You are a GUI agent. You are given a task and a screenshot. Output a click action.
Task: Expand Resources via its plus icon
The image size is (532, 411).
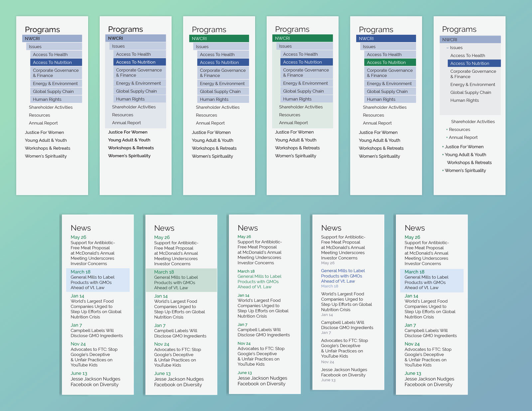447,130
